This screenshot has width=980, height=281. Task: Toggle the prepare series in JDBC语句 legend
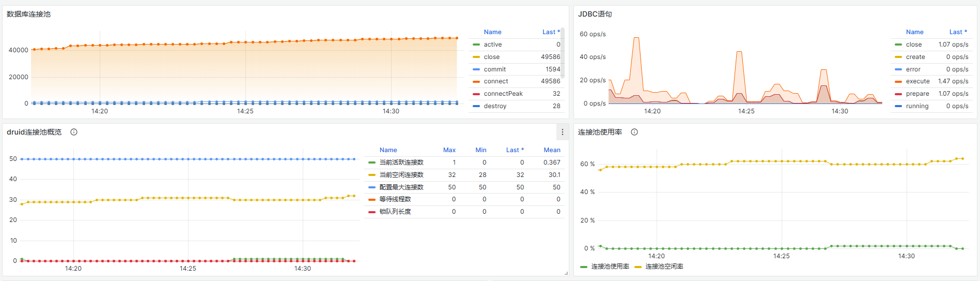[x=917, y=94]
